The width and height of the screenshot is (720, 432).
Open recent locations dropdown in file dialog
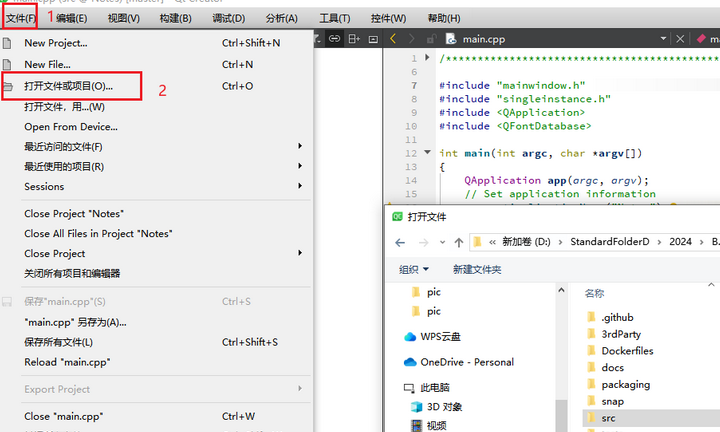click(x=442, y=242)
